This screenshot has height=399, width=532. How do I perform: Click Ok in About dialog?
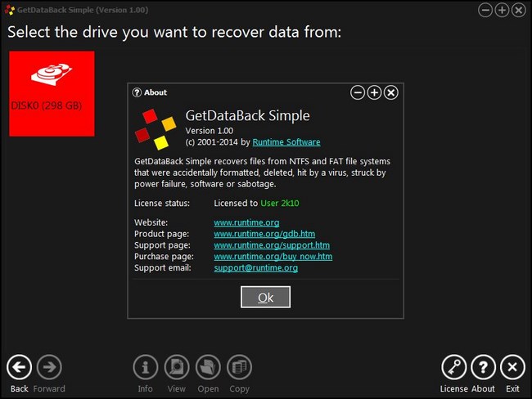tap(265, 298)
